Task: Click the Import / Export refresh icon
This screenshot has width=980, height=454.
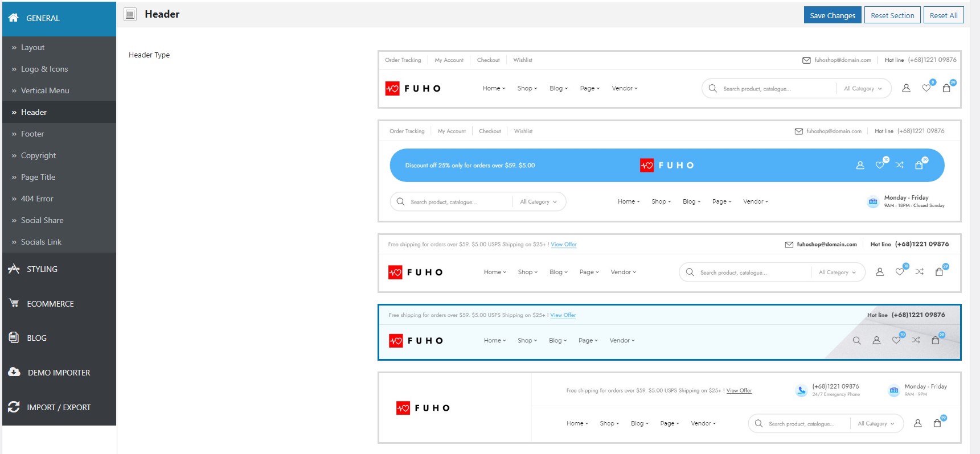Action: pyautogui.click(x=14, y=407)
